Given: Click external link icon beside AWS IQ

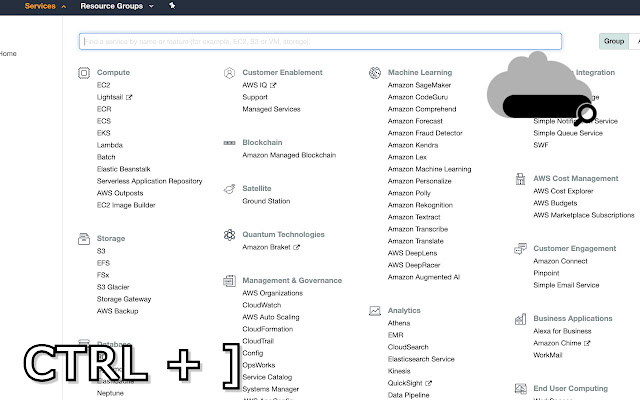Looking at the screenshot, I should [x=273, y=85].
